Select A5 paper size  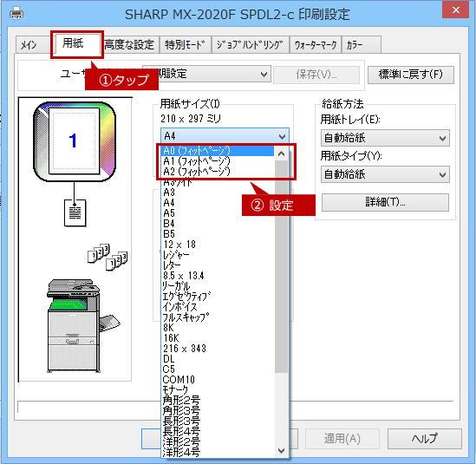[218, 212]
